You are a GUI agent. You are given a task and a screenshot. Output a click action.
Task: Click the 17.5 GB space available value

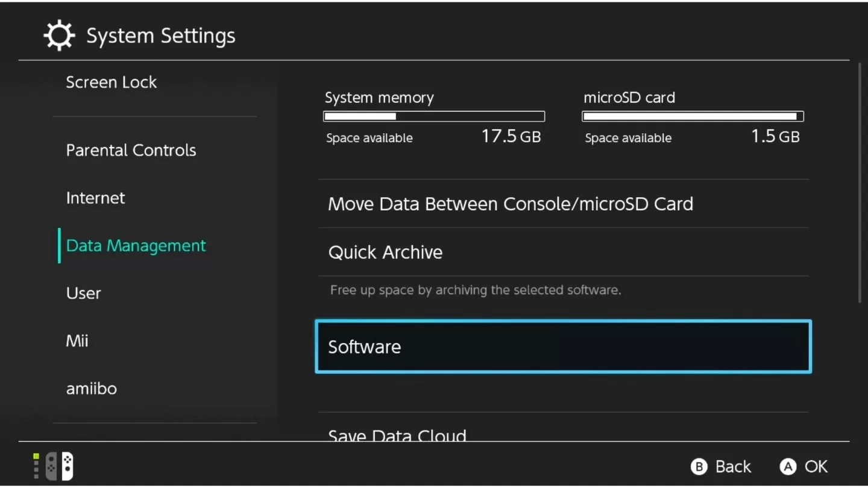[511, 137]
